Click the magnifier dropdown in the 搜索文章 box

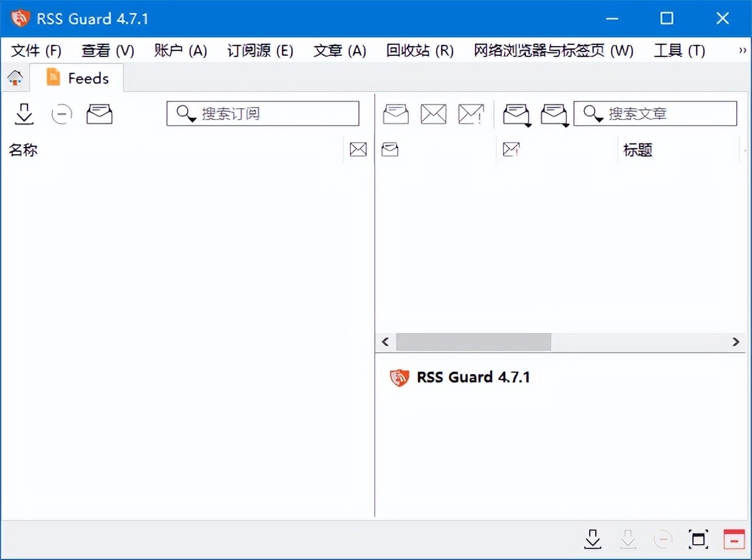pos(593,114)
